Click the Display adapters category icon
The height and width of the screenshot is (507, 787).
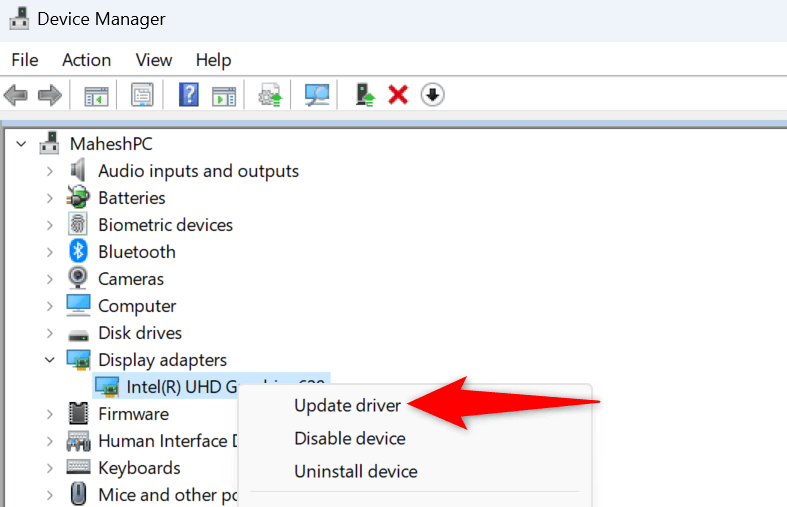78,360
